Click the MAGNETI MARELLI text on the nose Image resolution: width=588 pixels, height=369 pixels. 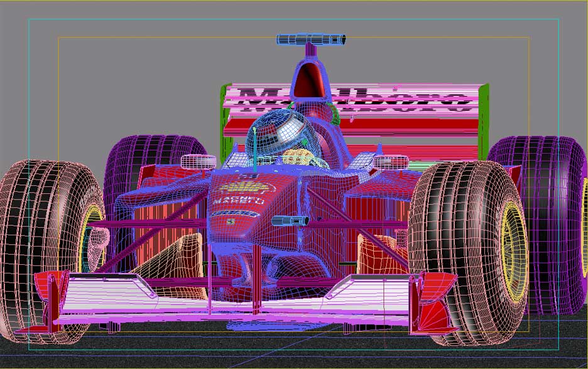239,200
